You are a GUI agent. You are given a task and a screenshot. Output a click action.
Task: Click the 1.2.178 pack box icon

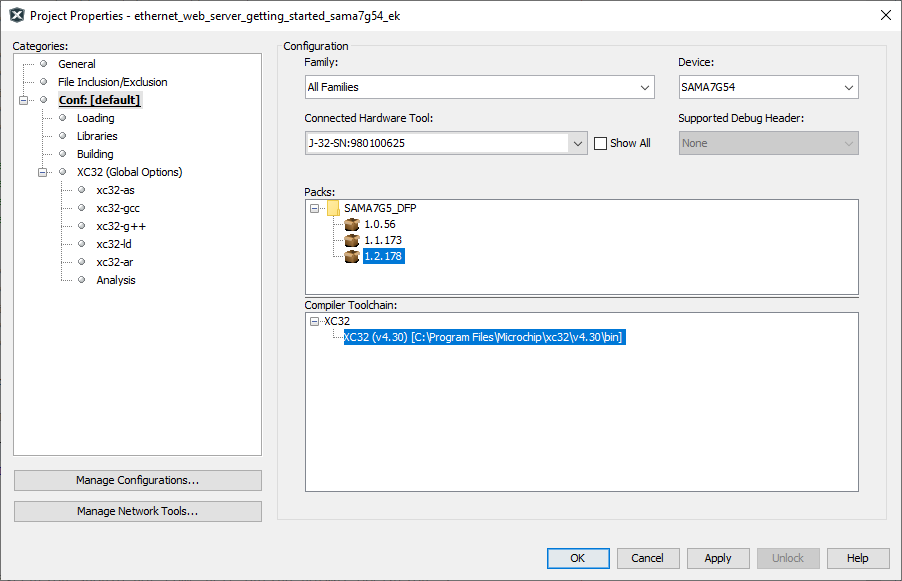click(x=352, y=257)
